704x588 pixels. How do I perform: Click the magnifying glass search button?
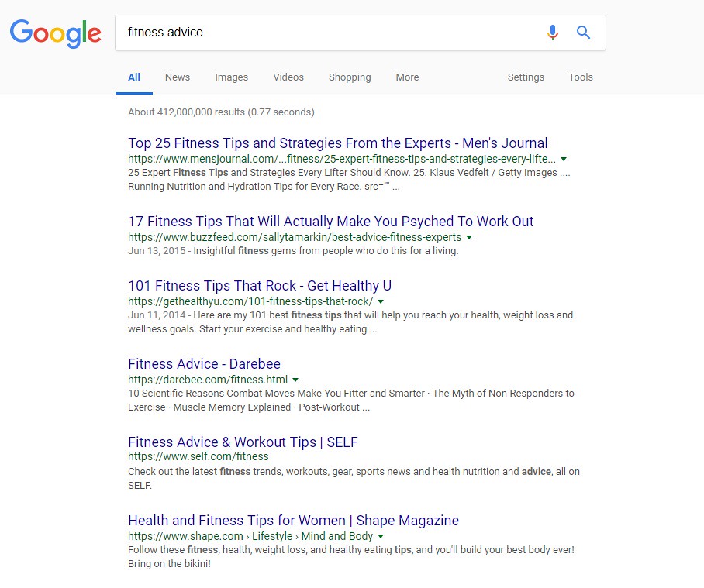584,33
